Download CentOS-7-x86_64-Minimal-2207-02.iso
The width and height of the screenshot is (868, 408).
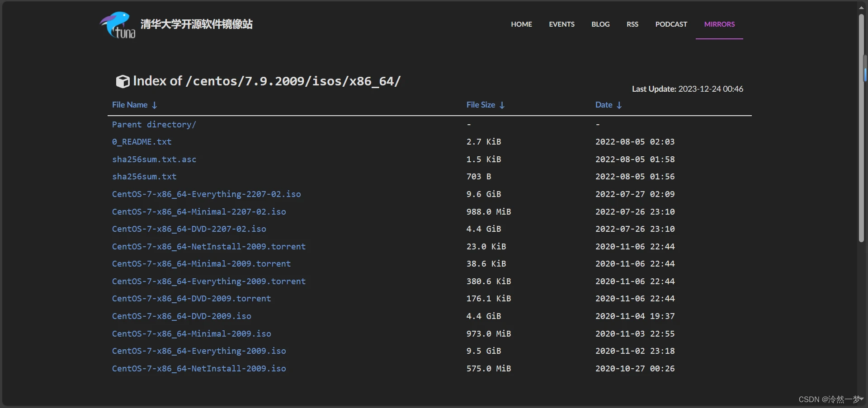[x=199, y=212]
